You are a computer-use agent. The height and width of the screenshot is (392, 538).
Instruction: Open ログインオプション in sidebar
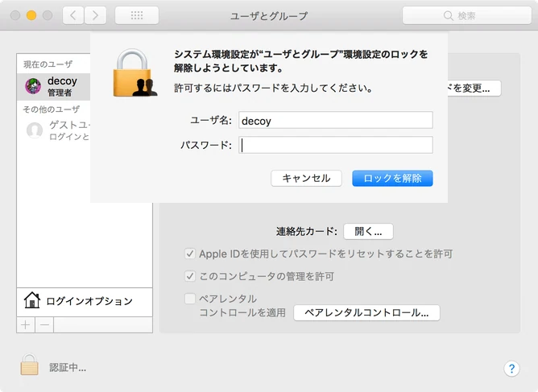click(85, 302)
